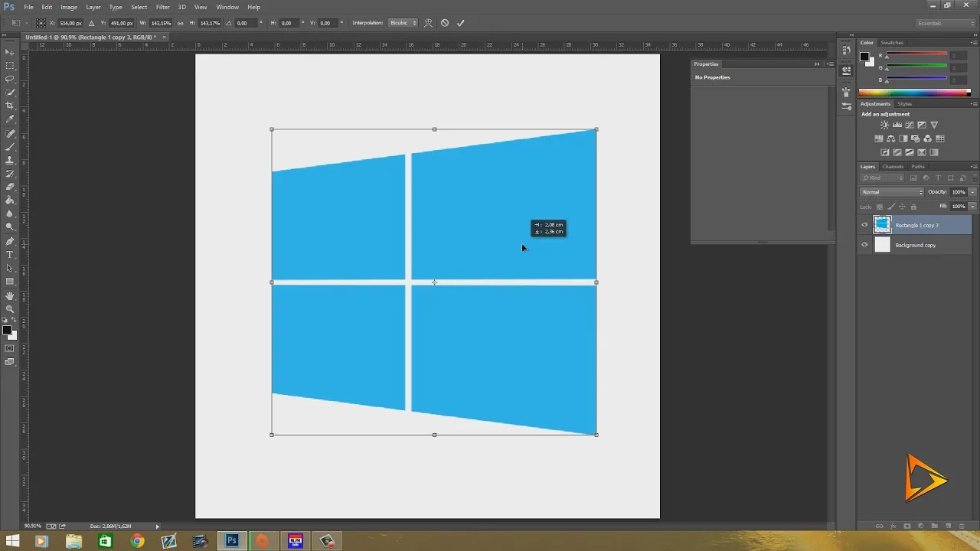Viewport: 980px width, 551px height.
Task: Select the Dodge tool
Action: point(10,227)
